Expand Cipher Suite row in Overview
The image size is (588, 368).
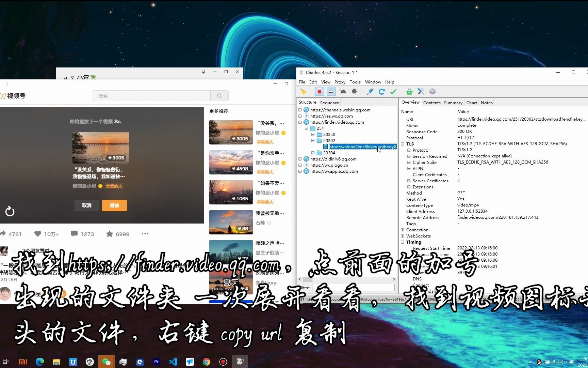click(x=409, y=163)
